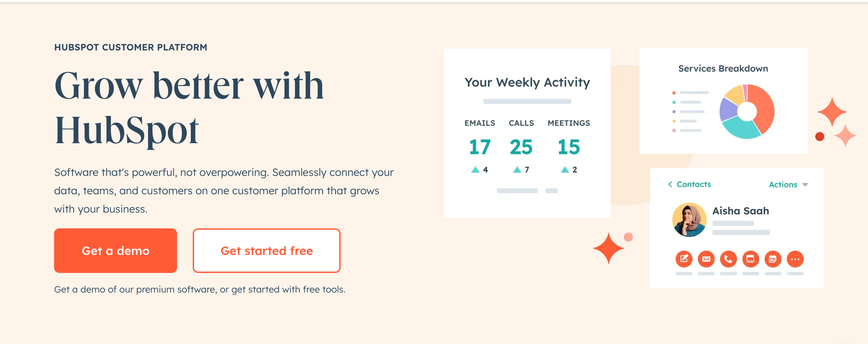Click the Meeting calendar icon on the contact card

[773, 259]
